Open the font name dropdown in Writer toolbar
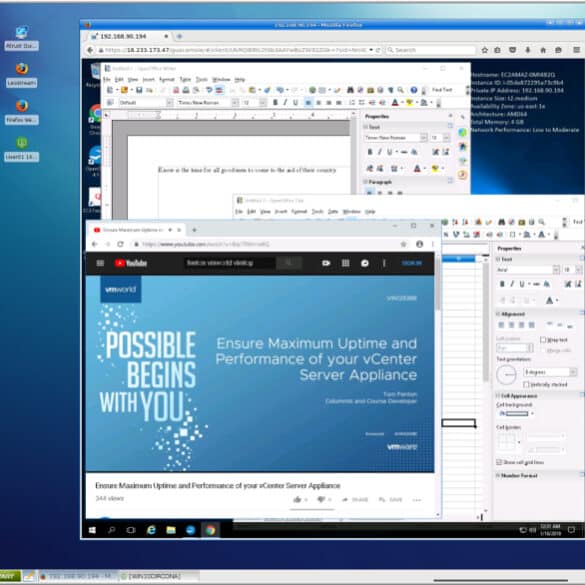The height and width of the screenshot is (585, 585). click(x=235, y=102)
